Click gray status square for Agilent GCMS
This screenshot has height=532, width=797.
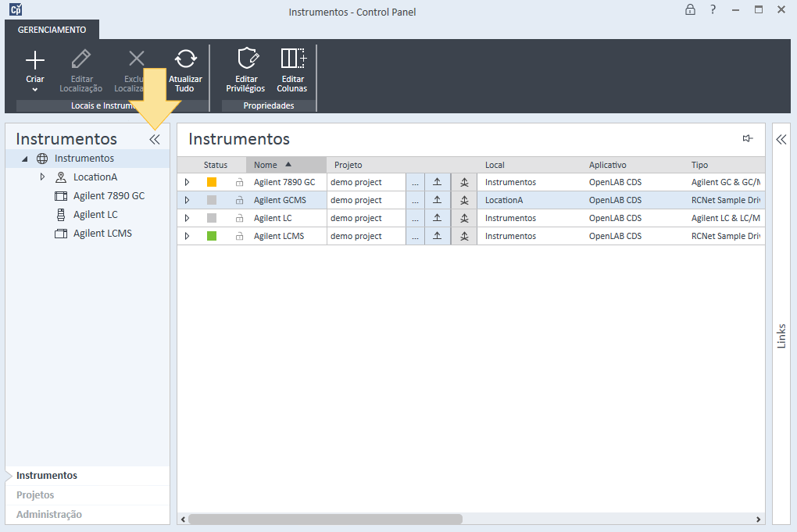[x=212, y=200]
